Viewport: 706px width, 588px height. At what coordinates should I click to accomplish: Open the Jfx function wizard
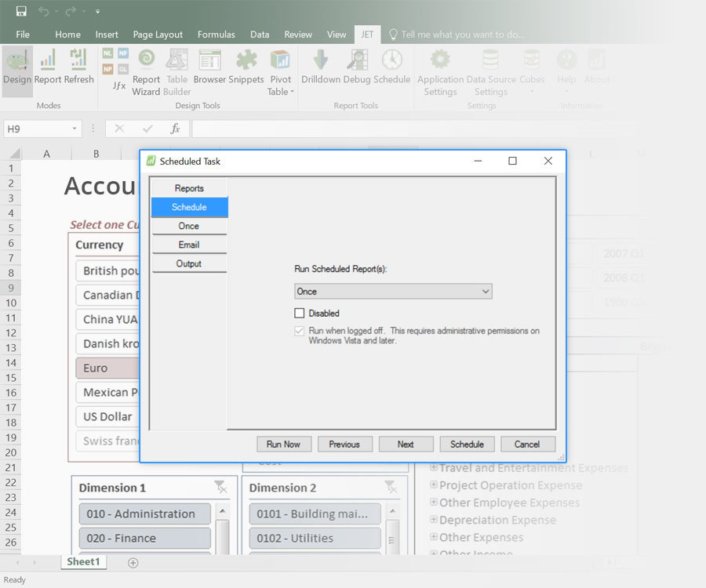[x=119, y=85]
